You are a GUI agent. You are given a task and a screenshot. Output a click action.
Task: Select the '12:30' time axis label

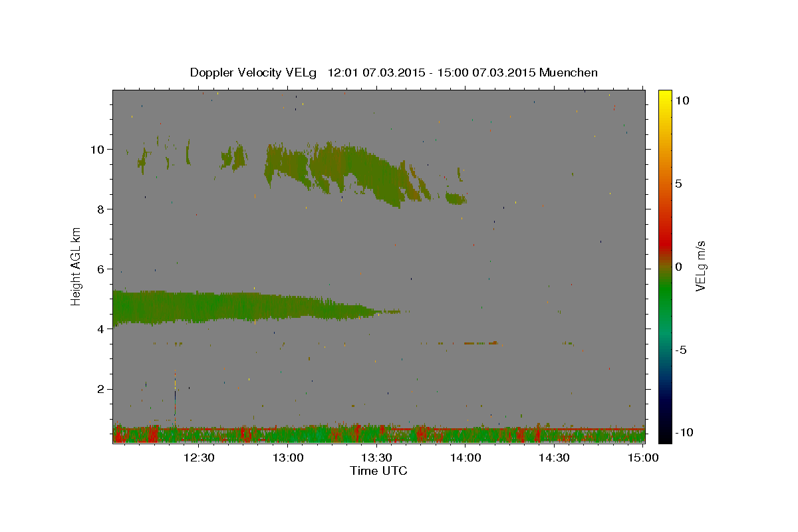click(x=199, y=458)
